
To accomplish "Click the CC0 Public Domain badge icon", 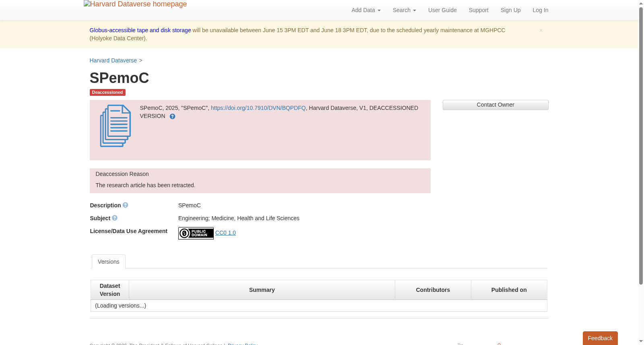I will [x=196, y=233].
